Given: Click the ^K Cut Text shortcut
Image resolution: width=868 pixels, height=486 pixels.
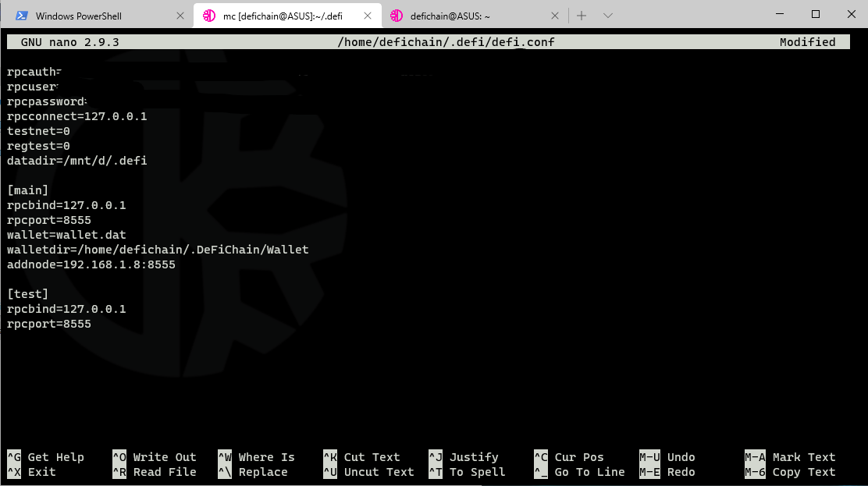Looking at the screenshot, I should pos(361,457).
